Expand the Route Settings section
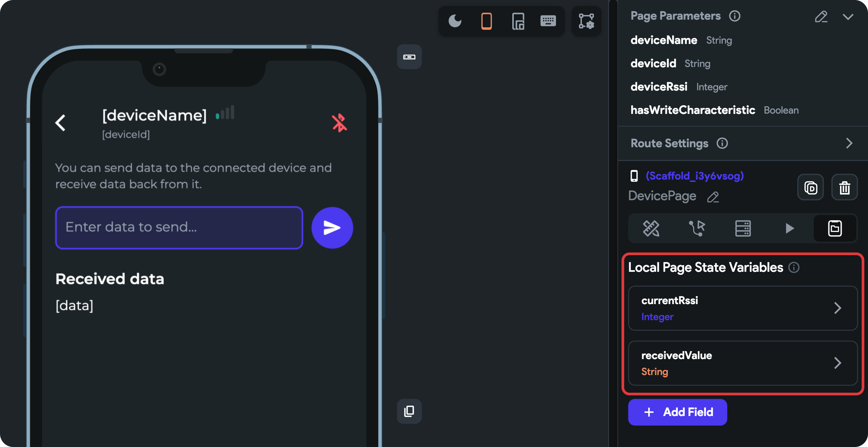The width and height of the screenshot is (868, 447). point(849,143)
